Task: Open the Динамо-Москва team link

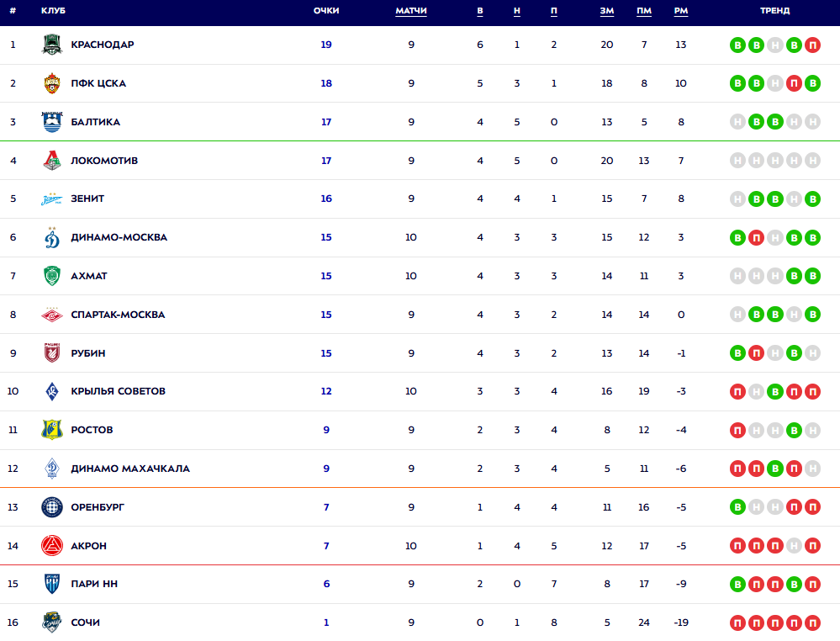Action: tap(119, 237)
